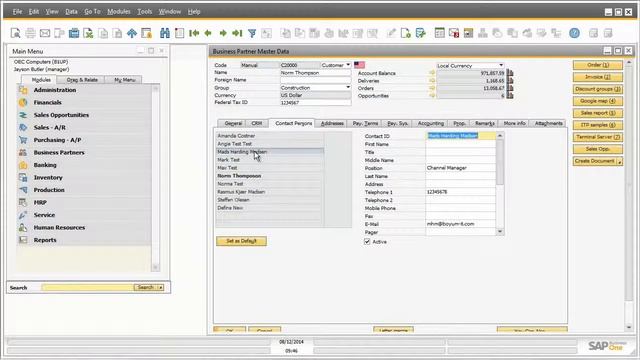The image size is (640, 360).
Task: Go to the first data record
Action: [x=194, y=33]
